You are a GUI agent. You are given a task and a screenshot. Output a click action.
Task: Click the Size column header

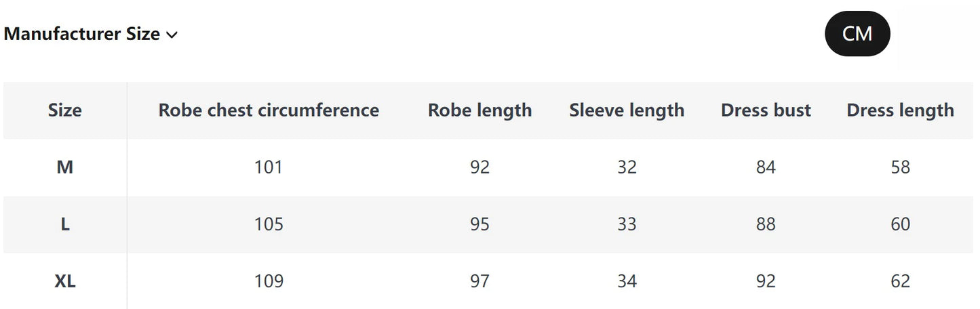coord(65,110)
